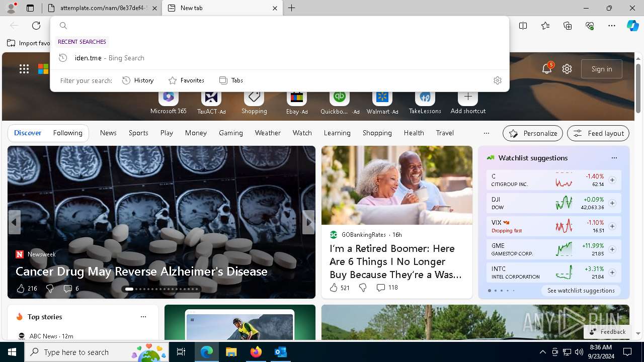Screen dimensions: 644x362
Task: Open Top stories options menu
Action: [143, 317]
